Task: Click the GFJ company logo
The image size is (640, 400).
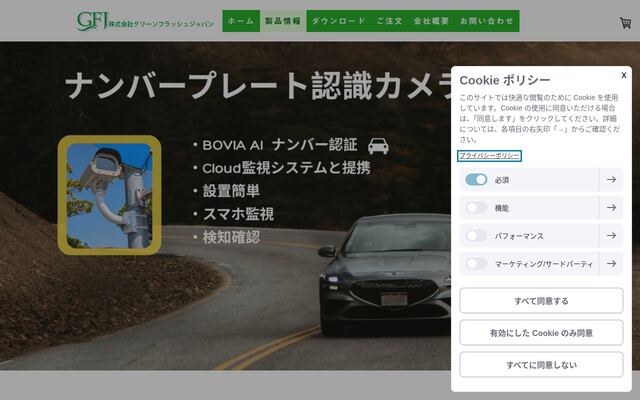Action: coord(92,21)
